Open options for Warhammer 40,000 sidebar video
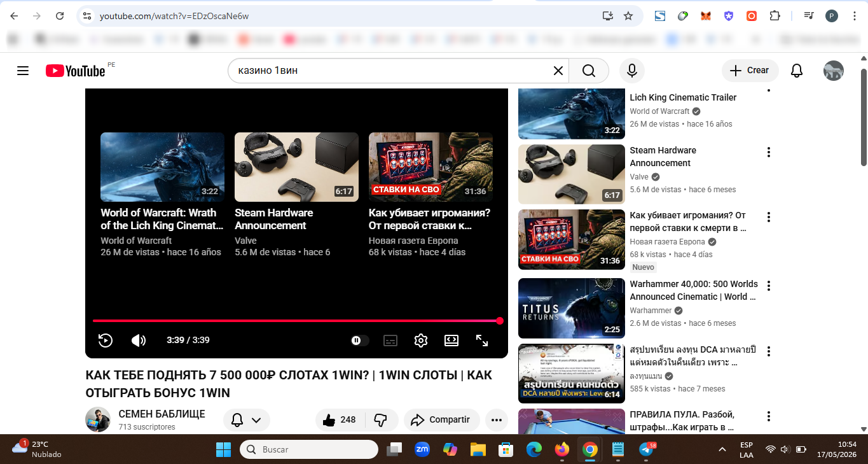The width and height of the screenshot is (868, 464). click(x=769, y=286)
